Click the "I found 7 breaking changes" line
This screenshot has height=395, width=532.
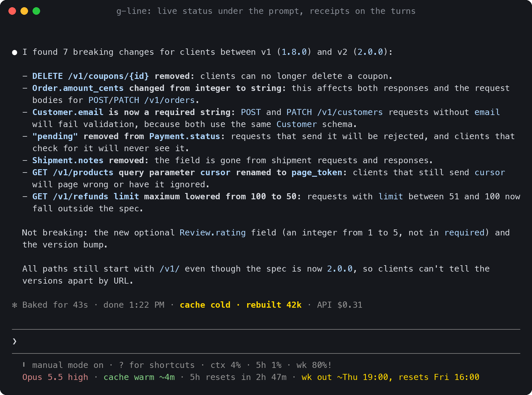click(x=208, y=52)
